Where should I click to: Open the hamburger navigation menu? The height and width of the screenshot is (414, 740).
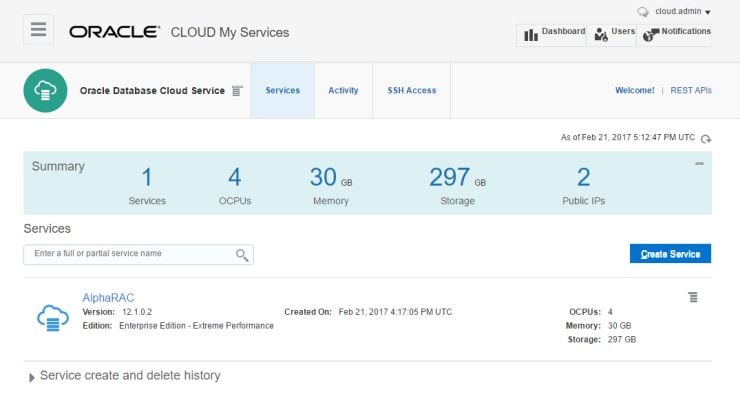[x=39, y=29]
